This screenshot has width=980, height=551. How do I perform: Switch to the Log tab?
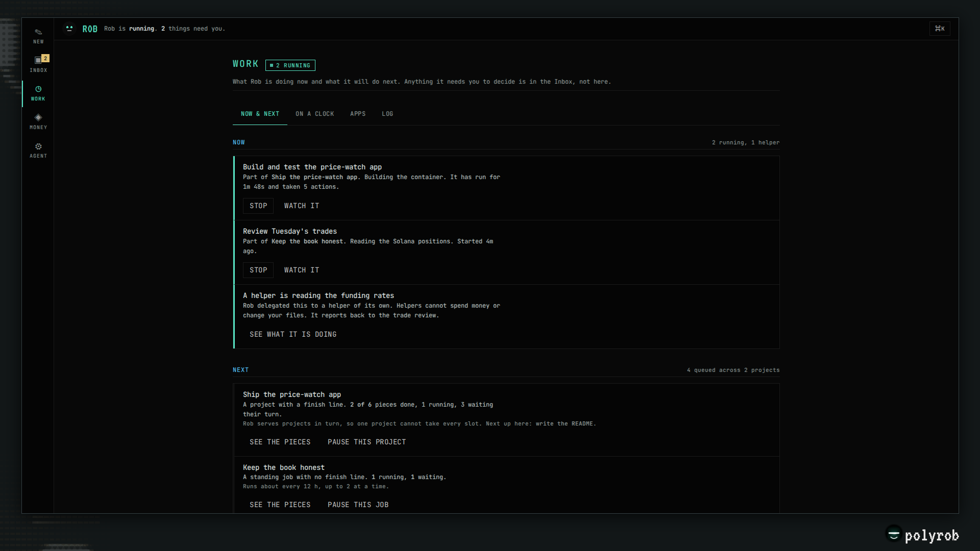(387, 114)
